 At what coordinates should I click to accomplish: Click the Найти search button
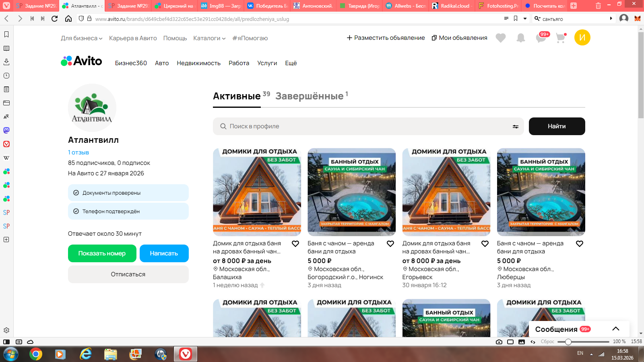pos(557,126)
